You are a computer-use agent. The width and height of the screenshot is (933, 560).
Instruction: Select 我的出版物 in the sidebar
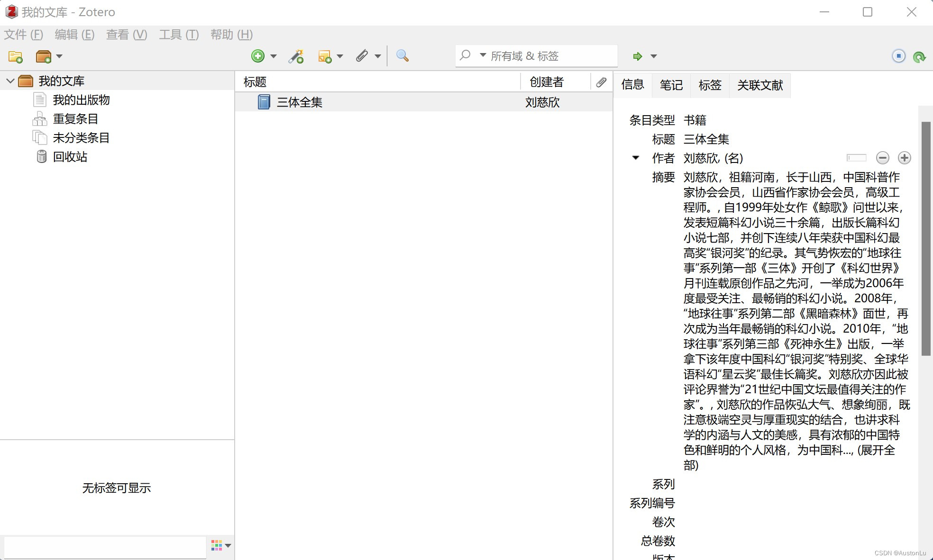tap(81, 100)
